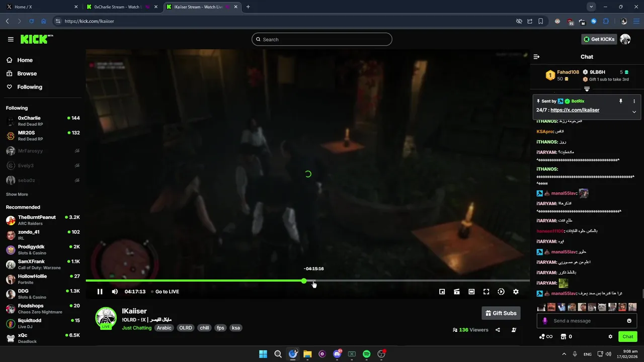Click the IKaiiser streamer avatar
The height and width of the screenshot is (362, 644).
click(106, 318)
